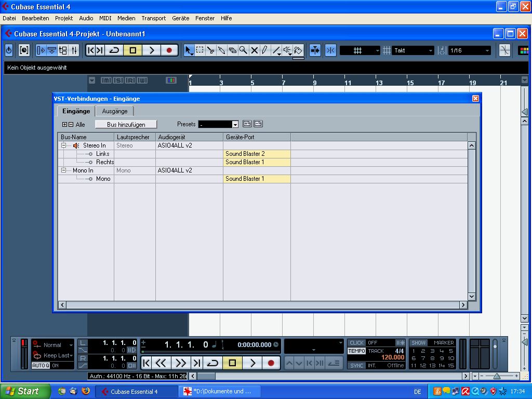Toggle global Write [W] automation button
This screenshot has width=532, height=399.
(142, 81)
